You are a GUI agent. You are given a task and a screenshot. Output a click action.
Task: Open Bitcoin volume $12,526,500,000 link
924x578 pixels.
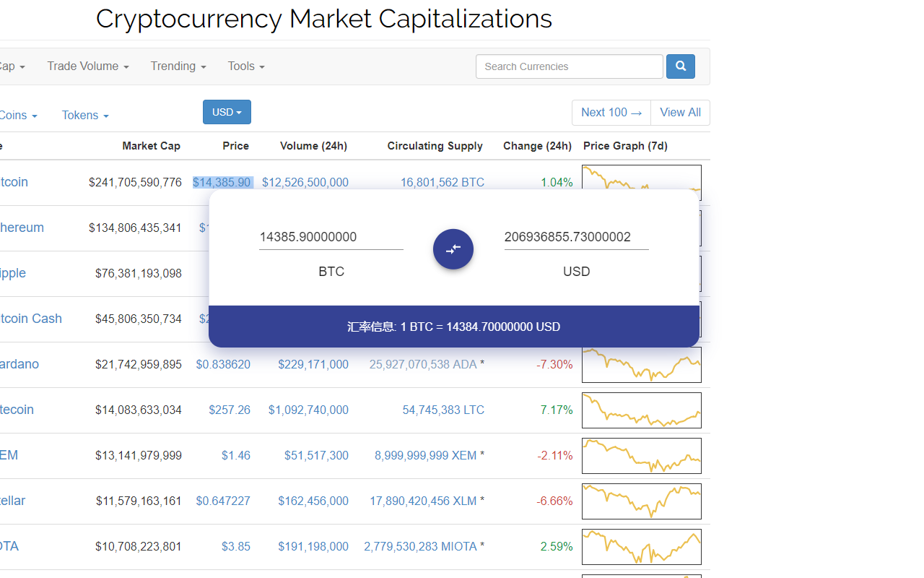tap(305, 182)
